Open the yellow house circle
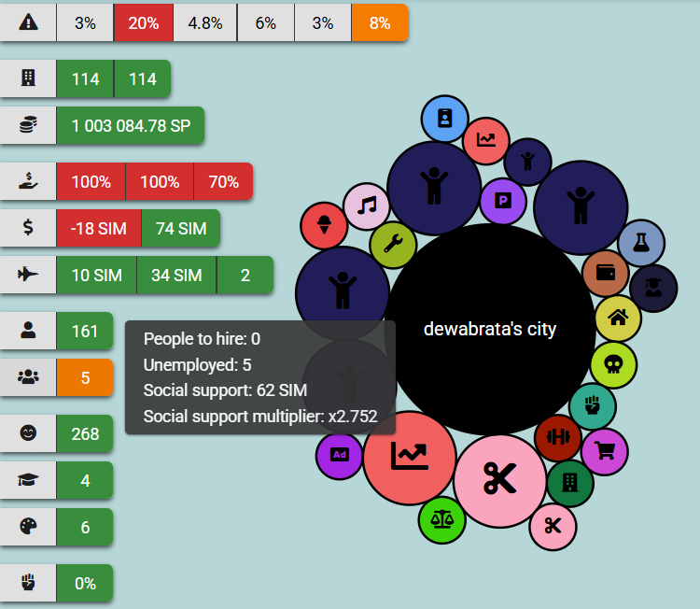The image size is (700, 609). pos(618,319)
